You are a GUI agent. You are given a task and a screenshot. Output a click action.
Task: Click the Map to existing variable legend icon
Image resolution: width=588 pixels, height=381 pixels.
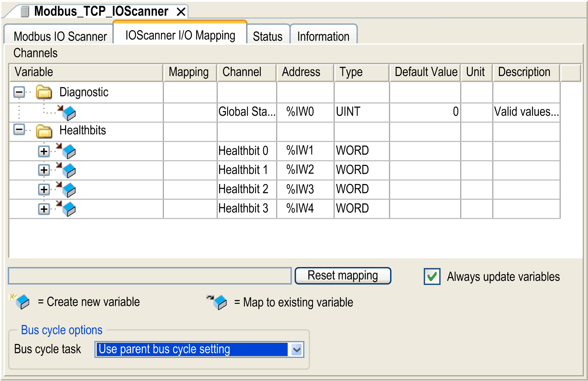pyautogui.click(x=217, y=302)
